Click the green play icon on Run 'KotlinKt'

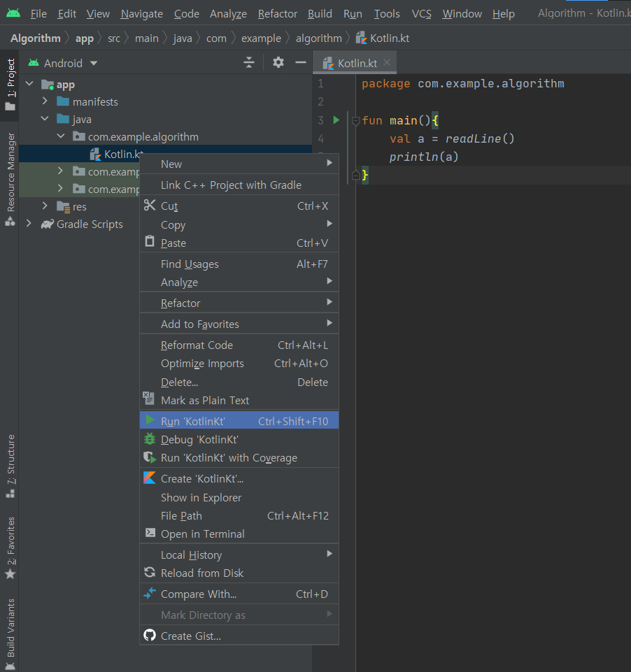pyautogui.click(x=150, y=420)
